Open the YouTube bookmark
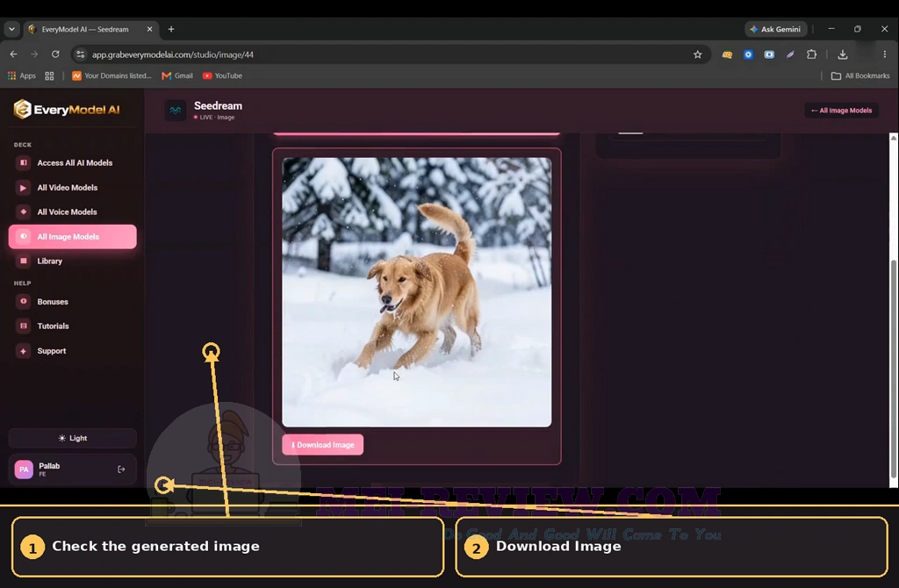Image resolution: width=899 pixels, height=588 pixels. [222, 75]
